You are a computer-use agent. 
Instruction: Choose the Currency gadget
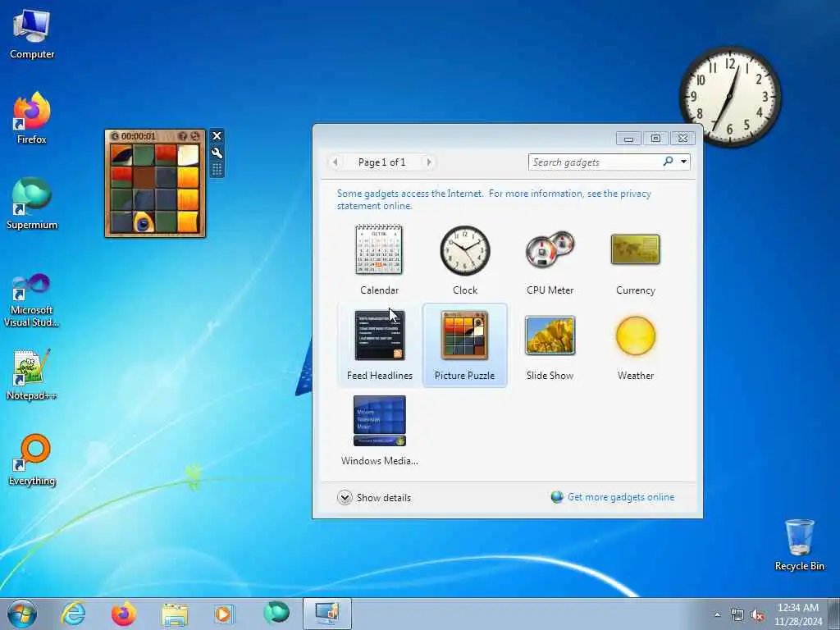point(636,260)
